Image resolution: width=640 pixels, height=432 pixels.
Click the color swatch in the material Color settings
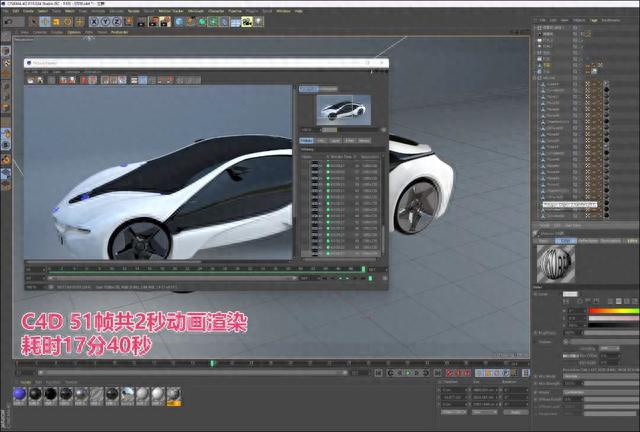point(570,294)
